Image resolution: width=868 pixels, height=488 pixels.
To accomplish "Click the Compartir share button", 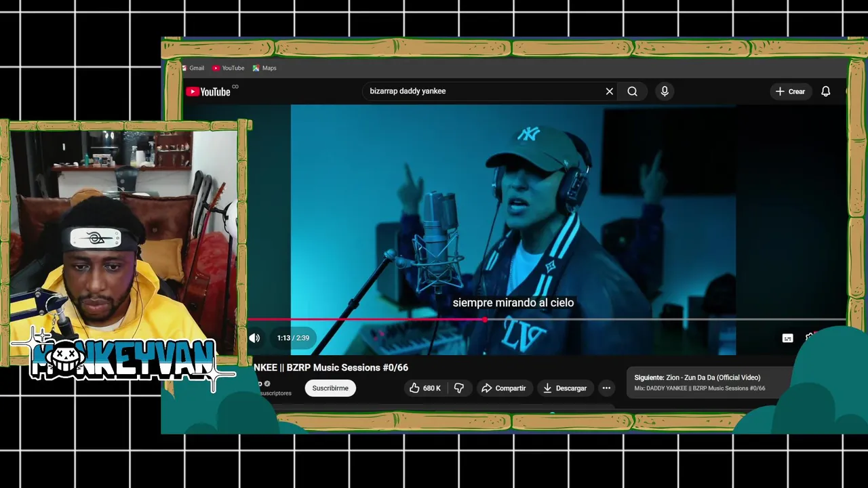I will pos(503,388).
